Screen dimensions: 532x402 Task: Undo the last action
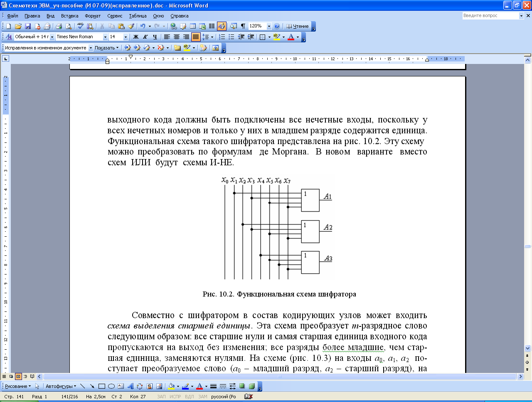[143, 26]
